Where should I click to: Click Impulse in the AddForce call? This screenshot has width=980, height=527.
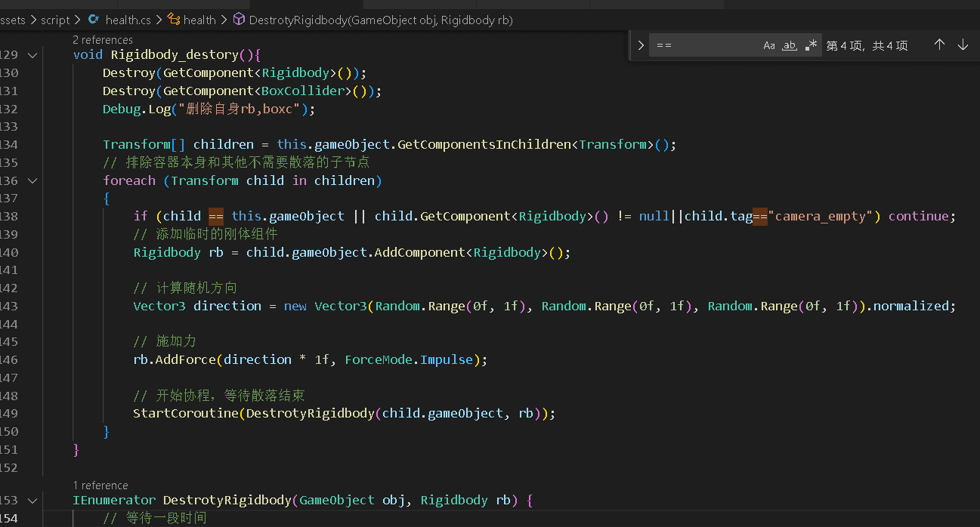(447, 359)
